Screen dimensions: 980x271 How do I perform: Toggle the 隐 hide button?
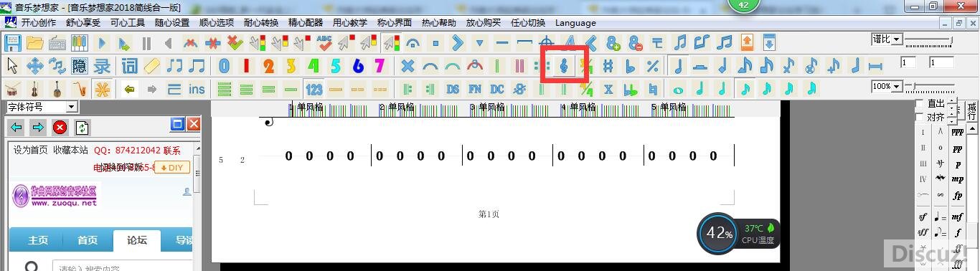coord(79,66)
